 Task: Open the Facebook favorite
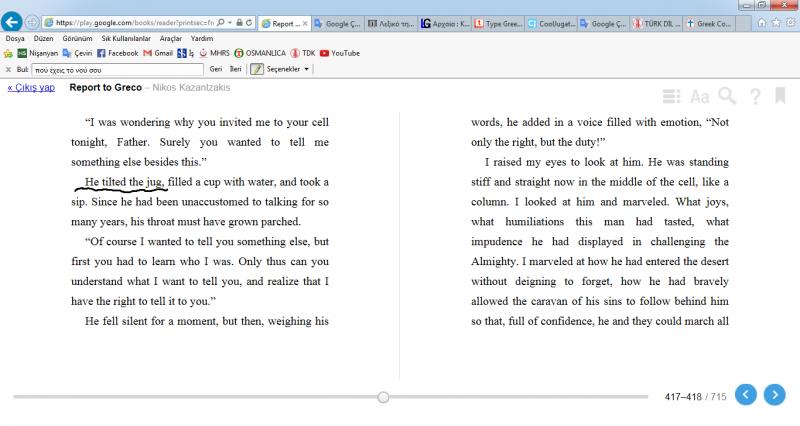117,53
